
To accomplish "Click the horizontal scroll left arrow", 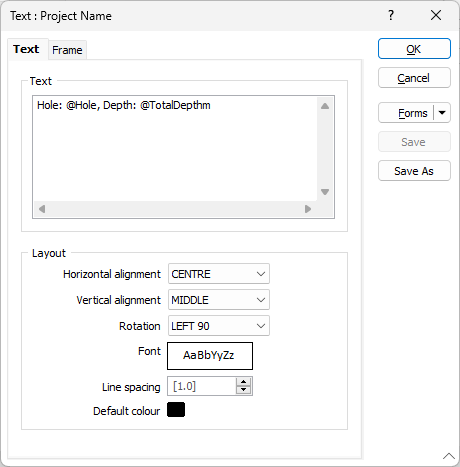I will point(42,209).
